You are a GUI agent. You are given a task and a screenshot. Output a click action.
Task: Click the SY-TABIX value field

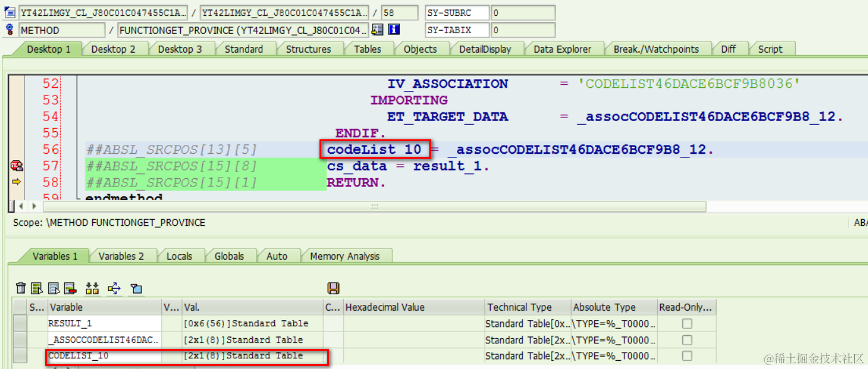523,29
